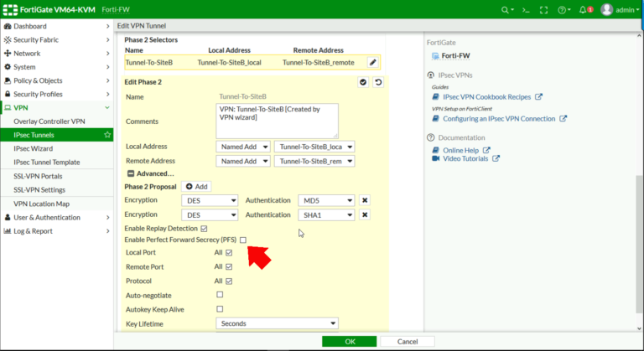Expand User & Authentication menu
The image size is (644, 351).
(x=57, y=218)
